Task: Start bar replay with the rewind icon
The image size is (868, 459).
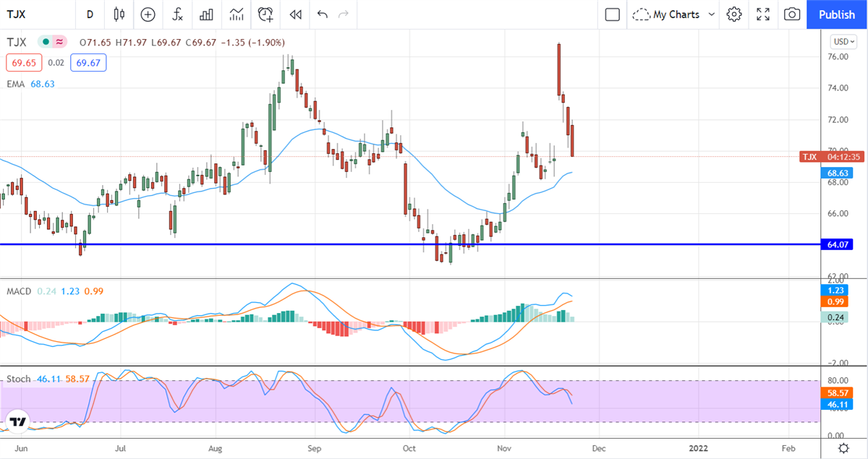Action: [x=295, y=14]
